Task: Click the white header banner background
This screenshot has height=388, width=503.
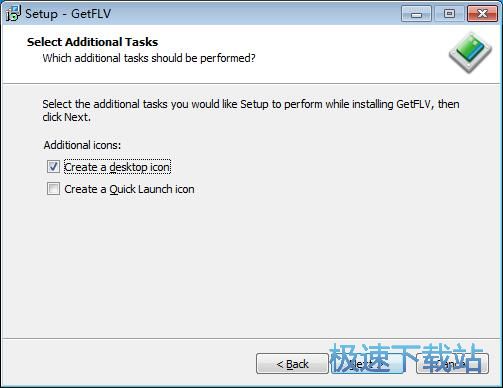Action: [x=333, y=53]
